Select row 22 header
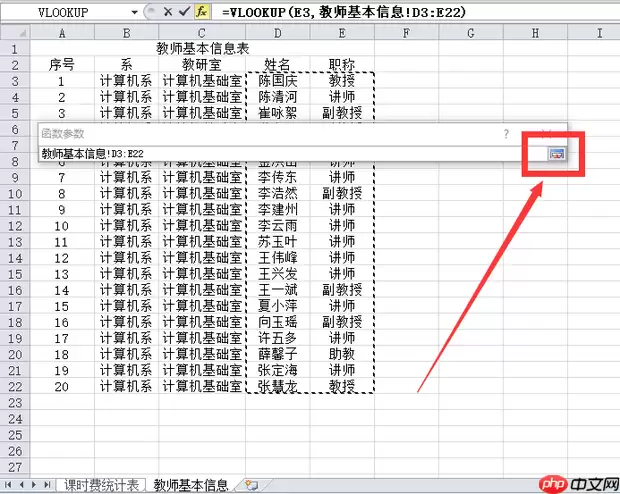The width and height of the screenshot is (620, 494). click(15, 386)
